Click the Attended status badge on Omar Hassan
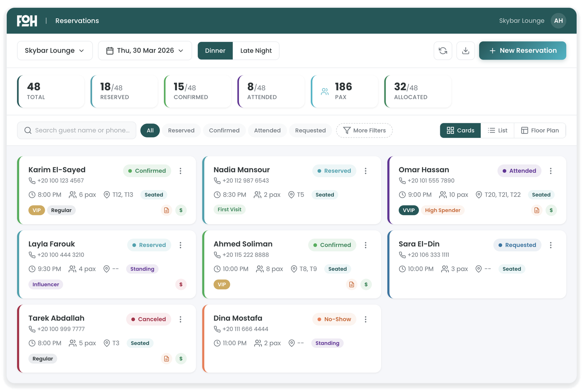The image size is (588, 391). 519,171
